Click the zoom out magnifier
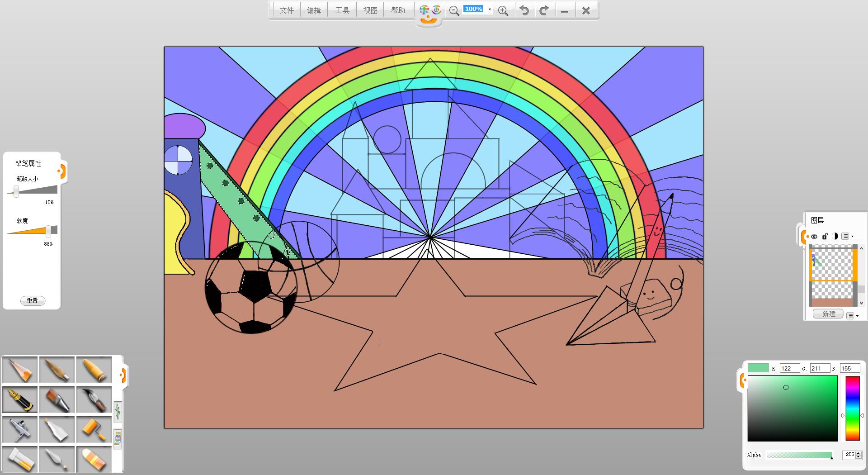The height and width of the screenshot is (475, 868). 454,10
